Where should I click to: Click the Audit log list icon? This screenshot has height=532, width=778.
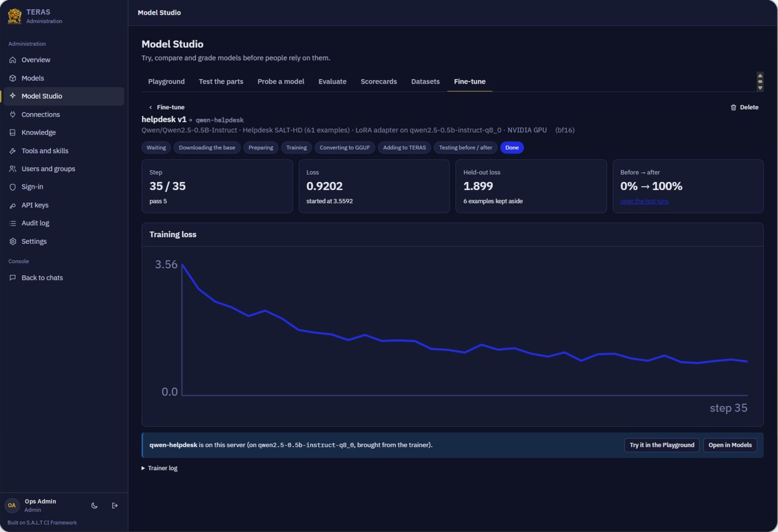13,223
